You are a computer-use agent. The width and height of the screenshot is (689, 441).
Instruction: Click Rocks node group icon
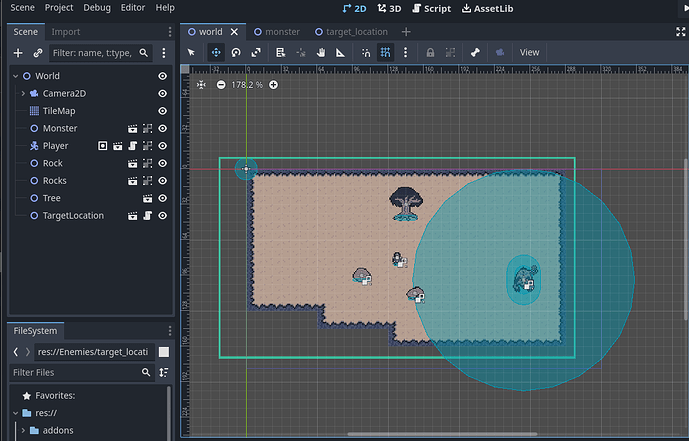(x=148, y=181)
